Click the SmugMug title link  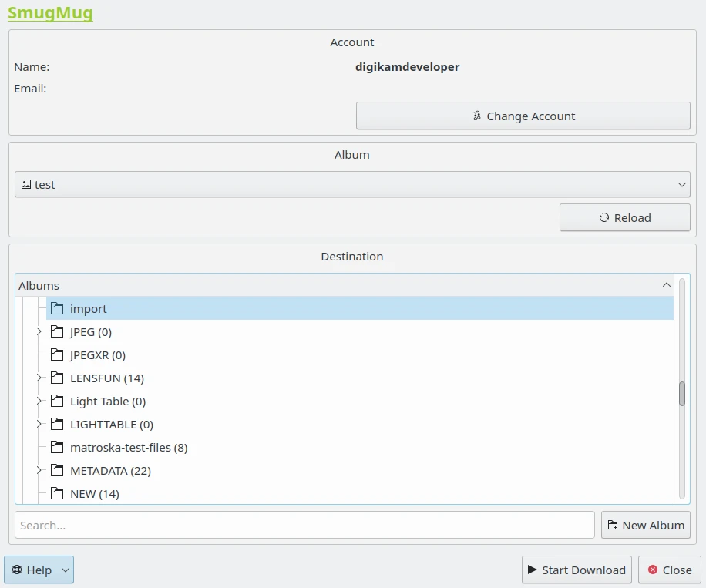point(50,13)
